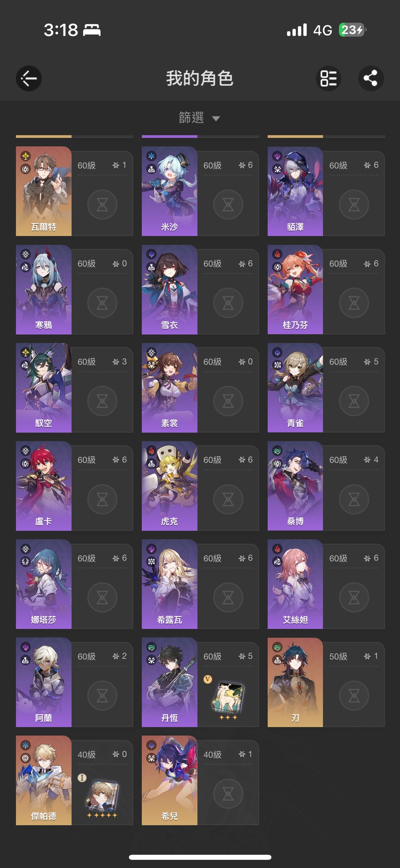Open 貊澤 character card
Screen dimensions: 400x868
[x=326, y=191]
